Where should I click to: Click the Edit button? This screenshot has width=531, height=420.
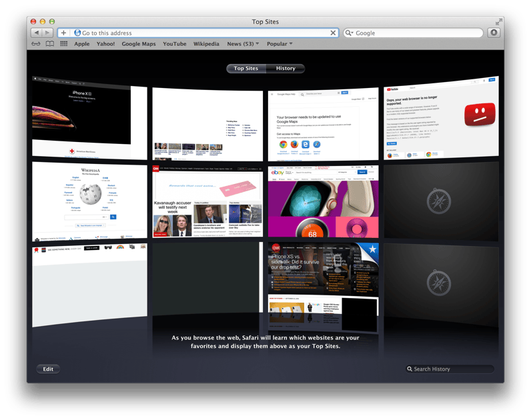coord(48,369)
